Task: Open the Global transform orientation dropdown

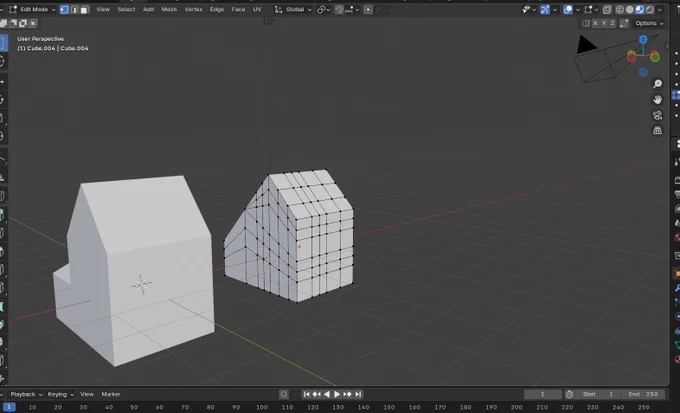Action: click(x=293, y=9)
